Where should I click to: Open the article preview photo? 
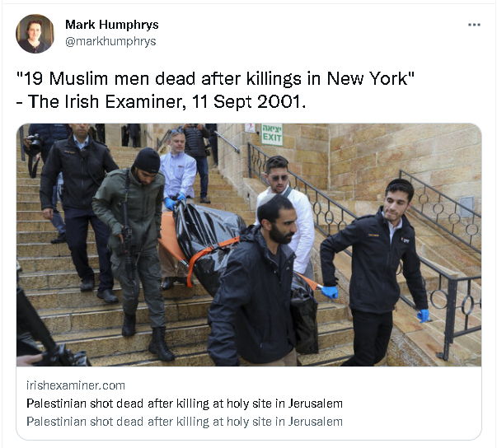249,245
